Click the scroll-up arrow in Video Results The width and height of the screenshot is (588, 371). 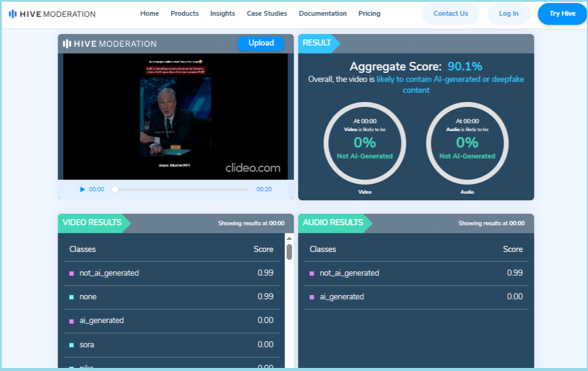[289, 238]
